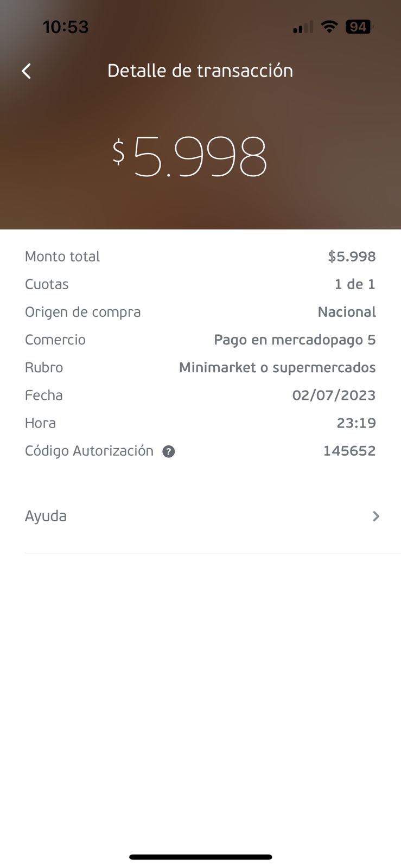Viewport: 401px width, 868px height.
Task: Tap the battery level indicator
Action: coord(359,27)
